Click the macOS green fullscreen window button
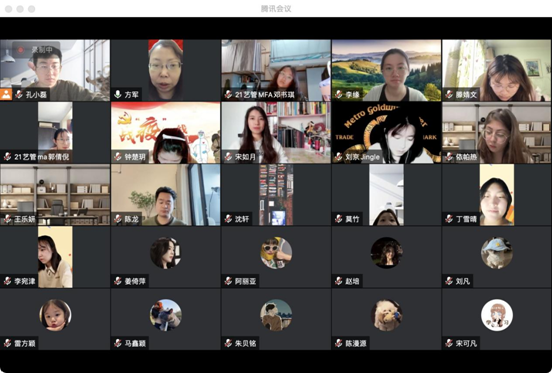Image resolution: width=553 pixels, height=374 pixels. click(x=31, y=9)
